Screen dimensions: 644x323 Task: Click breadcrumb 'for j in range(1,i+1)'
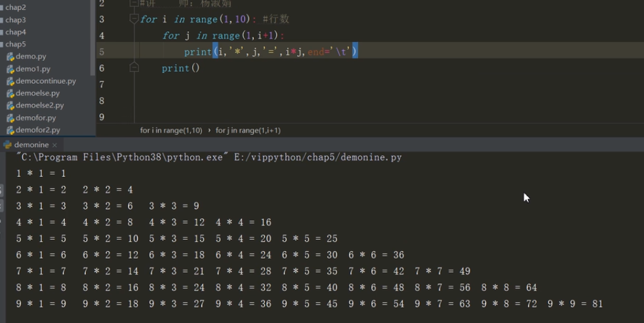click(x=248, y=130)
